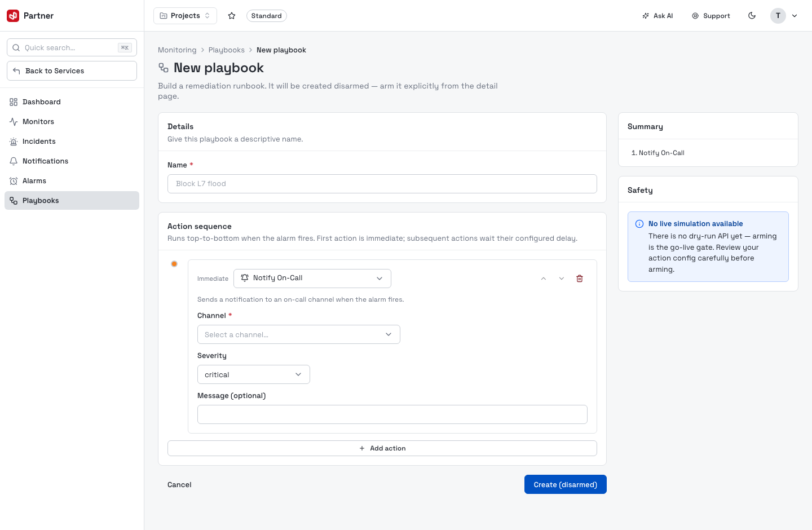Click Back to Services button

(x=72, y=71)
